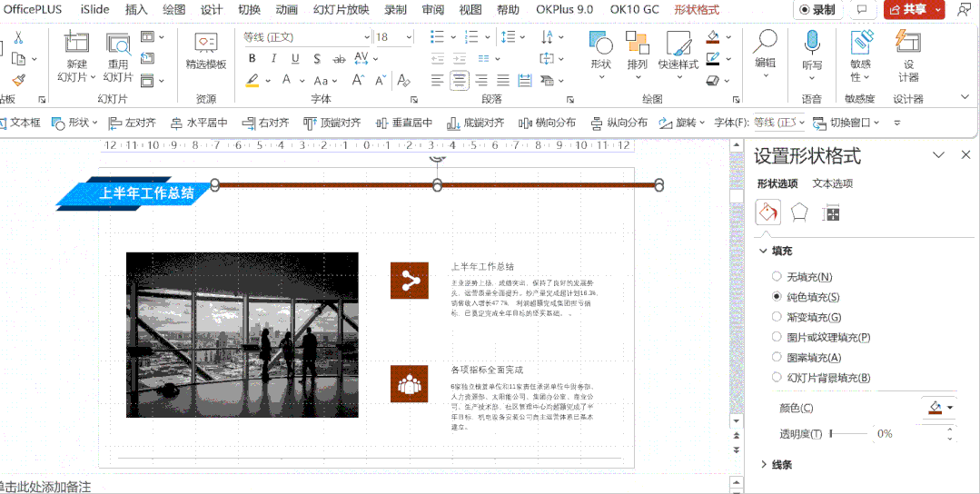Justify paragraph text
The height and width of the screenshot is (494, 980).
503,80
